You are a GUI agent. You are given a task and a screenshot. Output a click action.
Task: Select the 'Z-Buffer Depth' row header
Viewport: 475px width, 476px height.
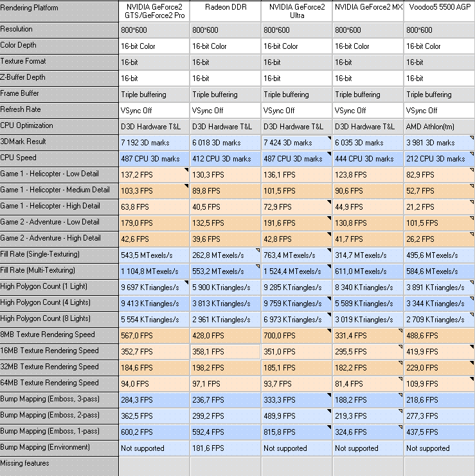59,78
